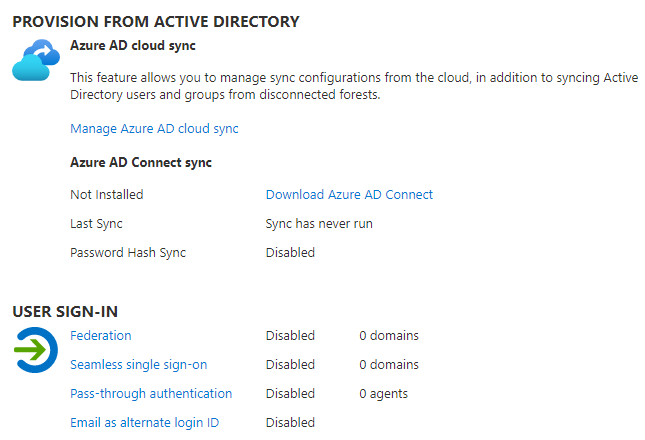Click '0 agents' in Pass-through authentication row
The width and height of the screenshot is (645, 440).
383,394
